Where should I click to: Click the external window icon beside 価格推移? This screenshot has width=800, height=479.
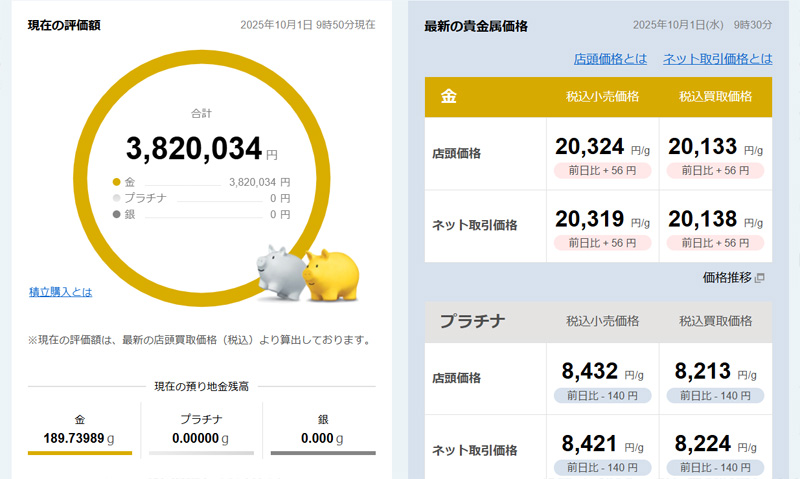pos(760,278)
